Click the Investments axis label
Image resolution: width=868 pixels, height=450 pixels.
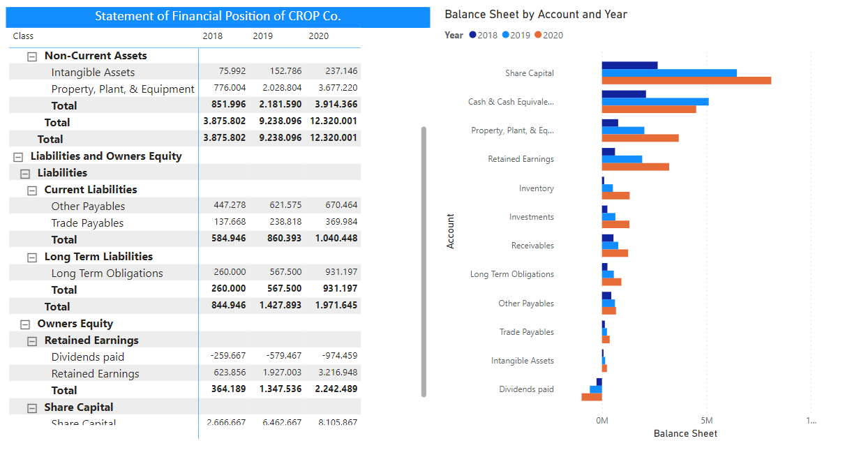click(532, 217)
